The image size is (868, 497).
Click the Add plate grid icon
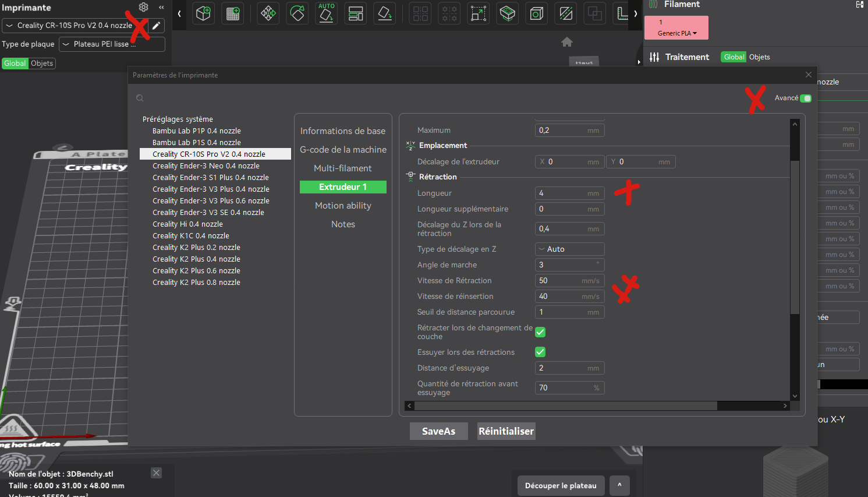[x=233, y=13]
